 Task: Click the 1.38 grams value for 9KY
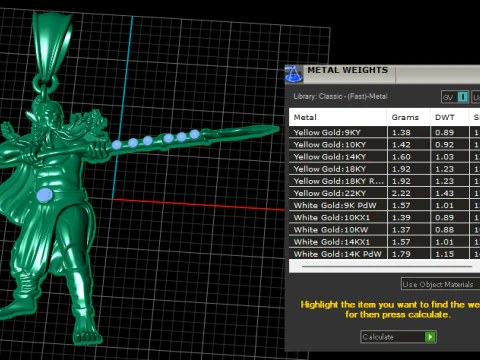click(x=401, y=133)
